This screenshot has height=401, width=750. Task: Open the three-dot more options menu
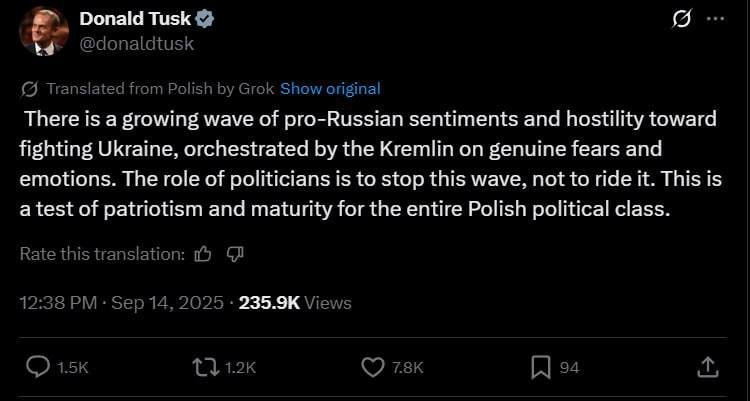(714, 20)
